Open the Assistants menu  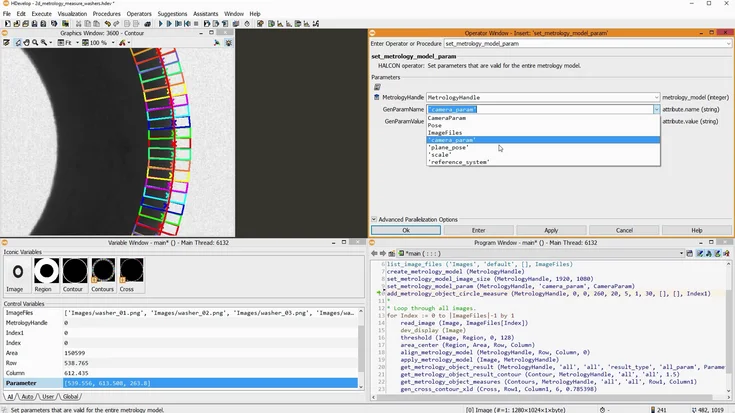pos(205,14)
